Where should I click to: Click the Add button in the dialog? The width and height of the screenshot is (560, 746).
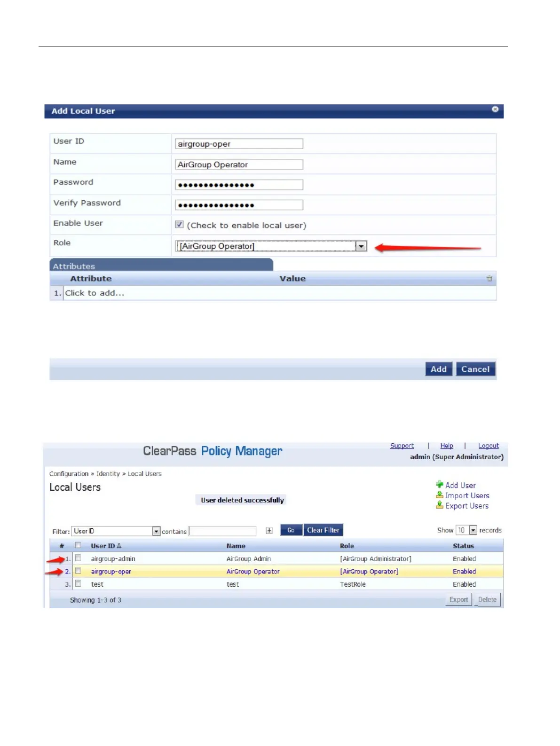[x=439, y=369]
